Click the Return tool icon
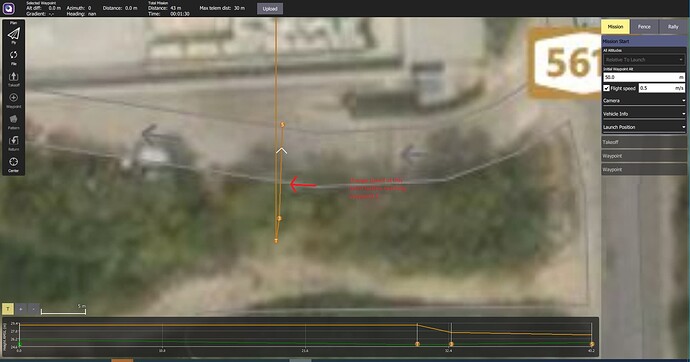Screen dimensions: 690x362 pos(14,143)
